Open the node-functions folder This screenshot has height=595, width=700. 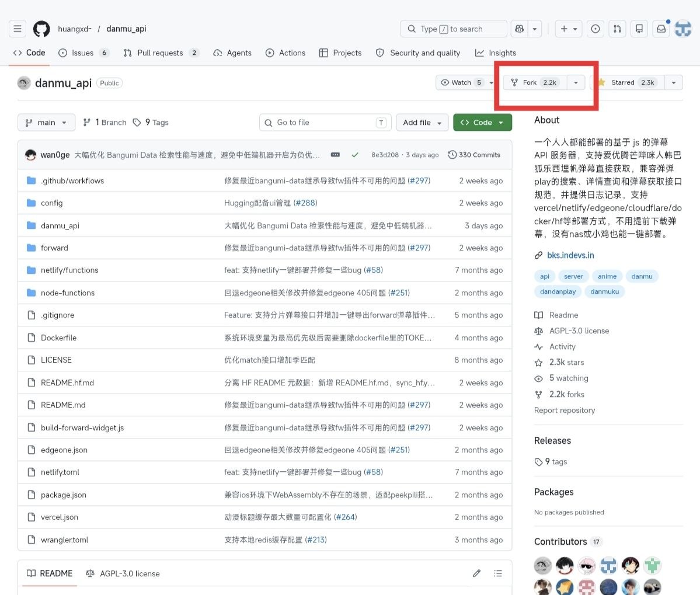click(x=68, y=293)
